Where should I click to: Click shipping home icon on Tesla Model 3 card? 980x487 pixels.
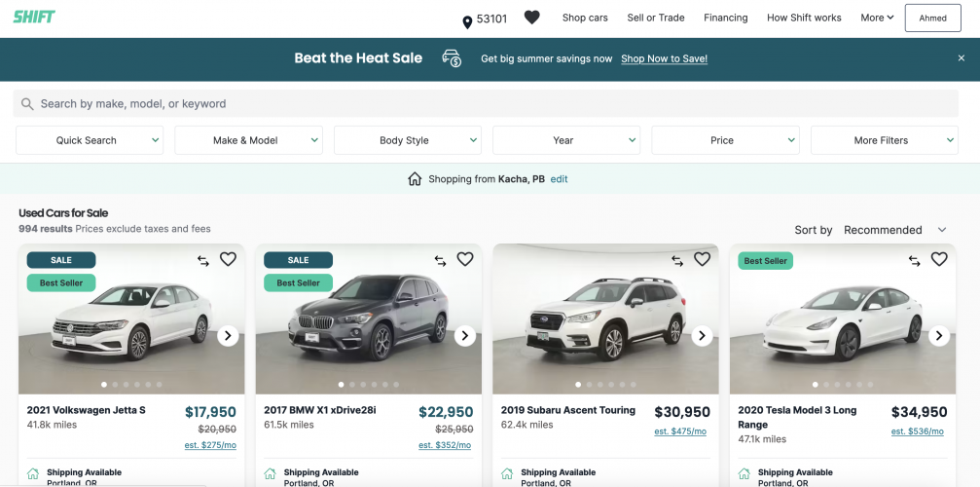coord(744,474)
